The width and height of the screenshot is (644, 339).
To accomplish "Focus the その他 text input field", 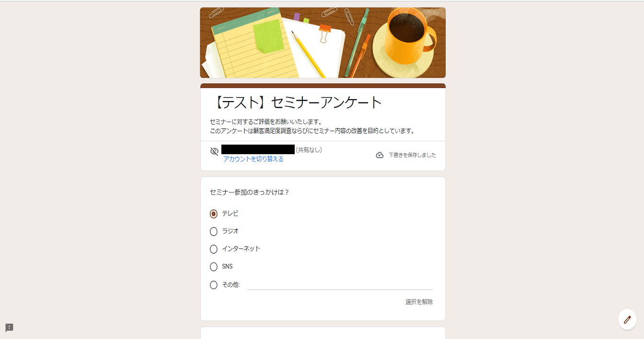I will [x=340, y=284].
